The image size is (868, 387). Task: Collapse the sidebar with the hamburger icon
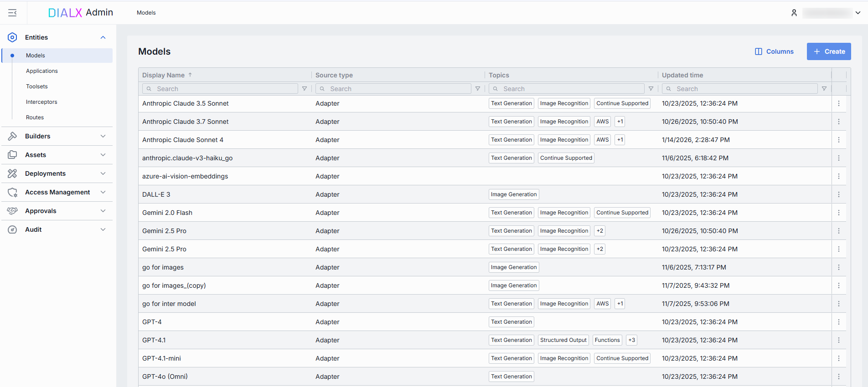[13, 13]
